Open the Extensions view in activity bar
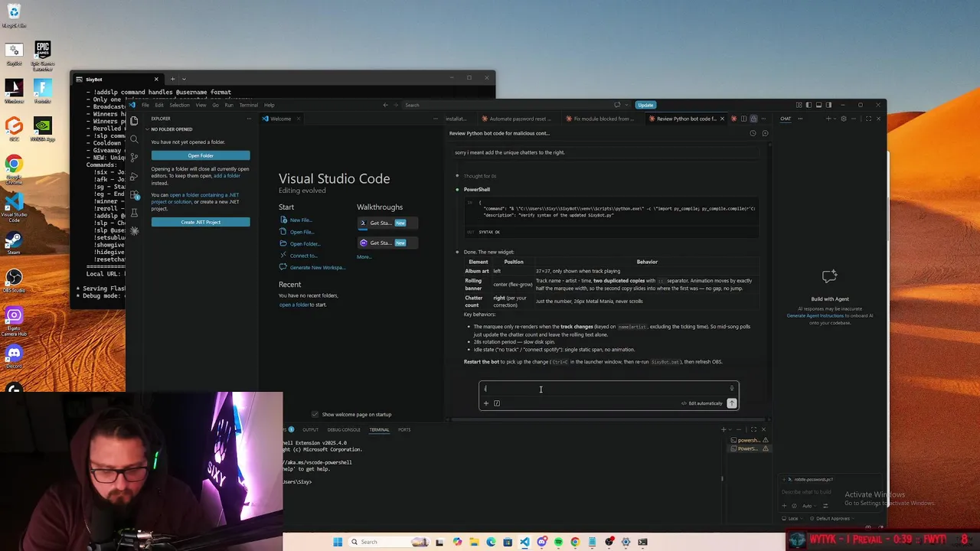The height and width of the screenshot is (551, 980). [x=134, y=194]
